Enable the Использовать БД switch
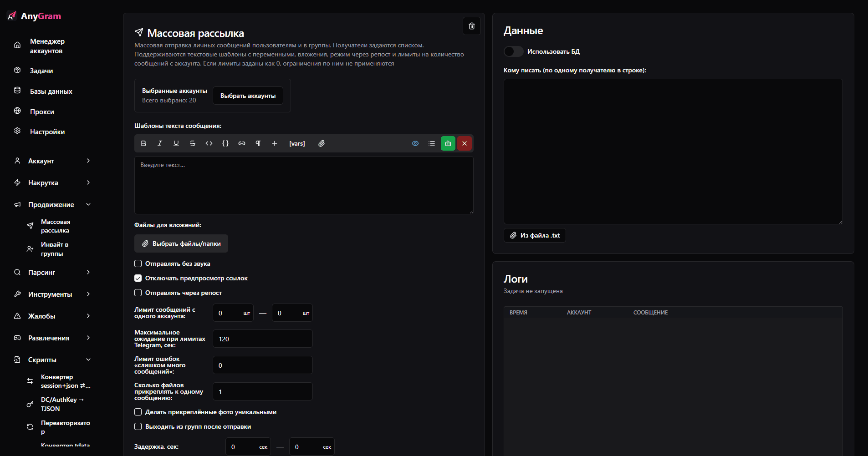The height and width of the screenshot is (456, 868). click(x=513, y=51)
